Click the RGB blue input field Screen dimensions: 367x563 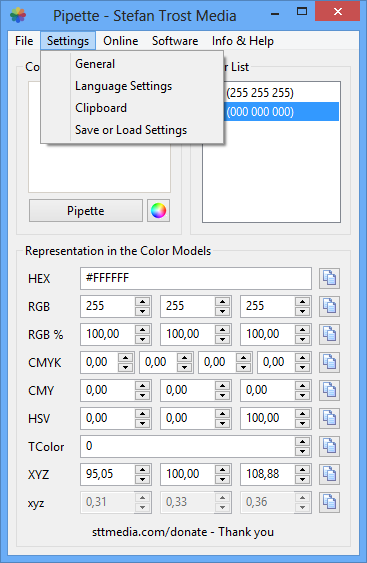pos(268,306)
